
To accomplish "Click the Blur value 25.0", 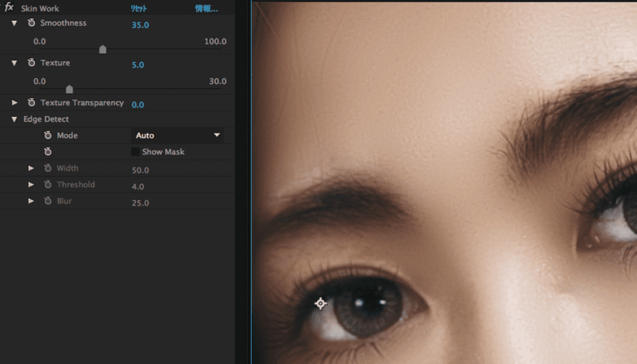I will pyautogui.click(x=140, y=203).
